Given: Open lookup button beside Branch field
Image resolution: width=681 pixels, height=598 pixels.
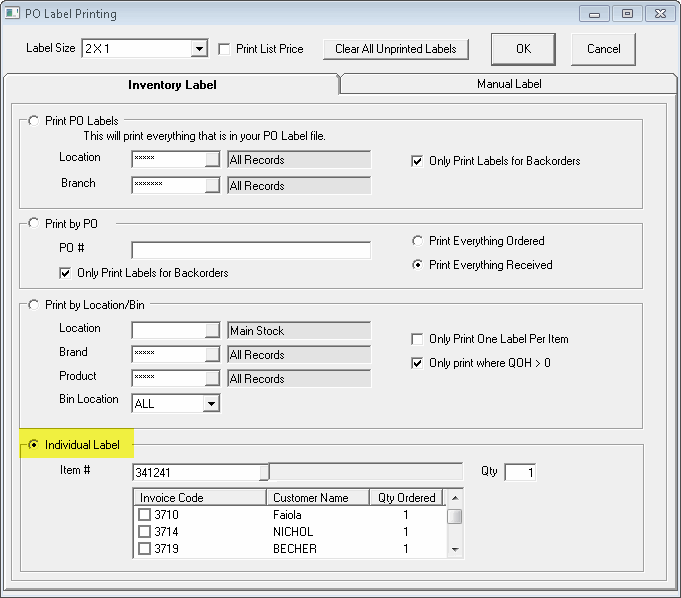Looking at the screenshot, I should tap(212, 186).
